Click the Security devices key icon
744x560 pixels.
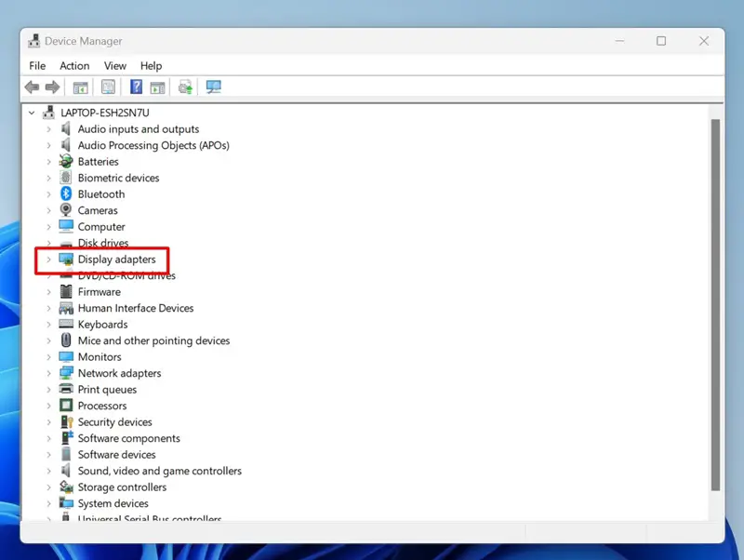67,422
